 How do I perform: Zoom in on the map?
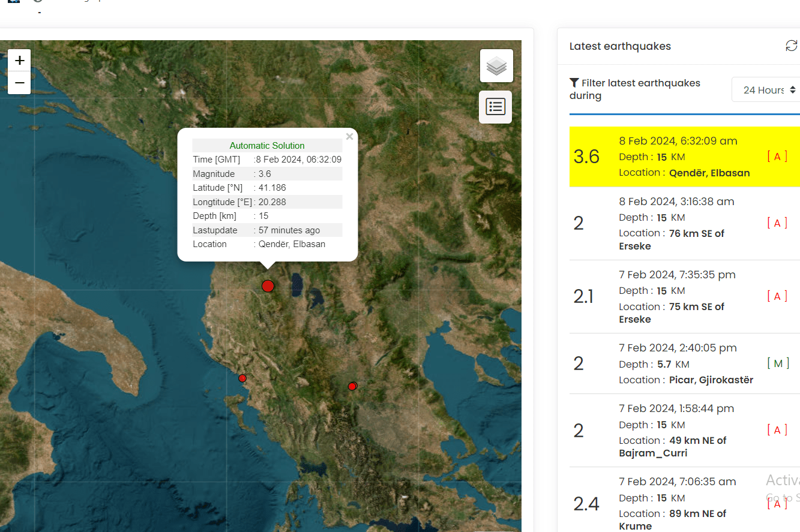[x=19, y=61]
